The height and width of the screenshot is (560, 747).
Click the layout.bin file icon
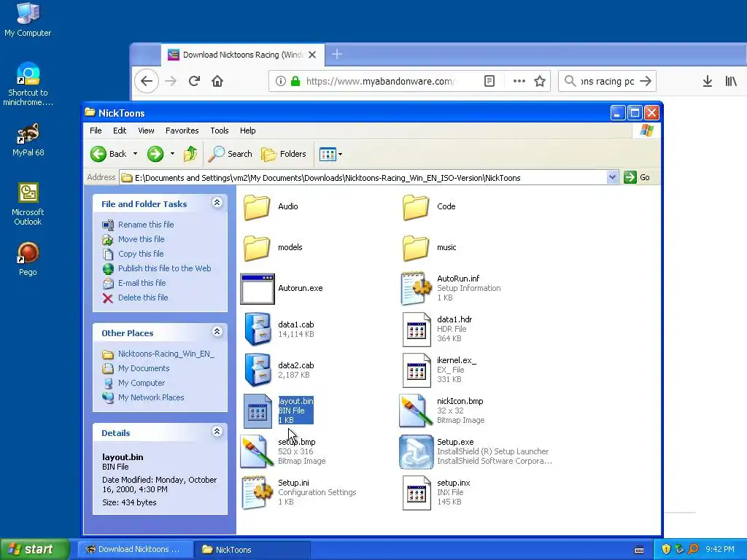[258, 411]
